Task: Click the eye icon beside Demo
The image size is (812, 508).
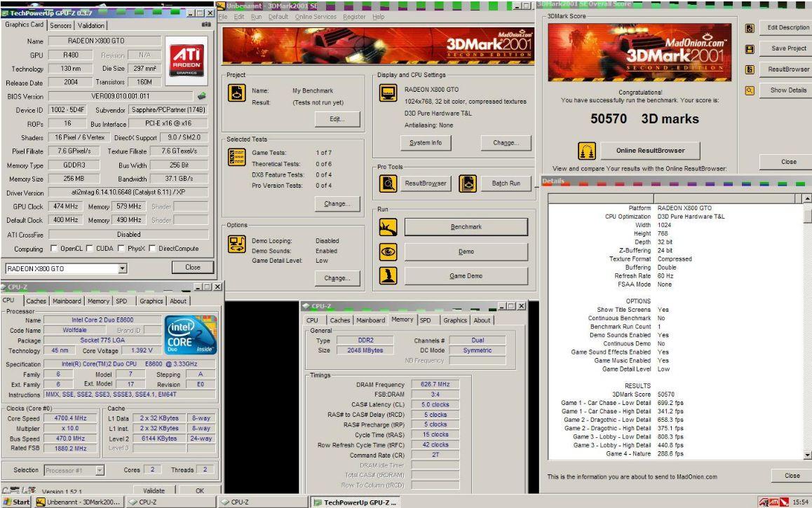Action: (x=388, y=252)
